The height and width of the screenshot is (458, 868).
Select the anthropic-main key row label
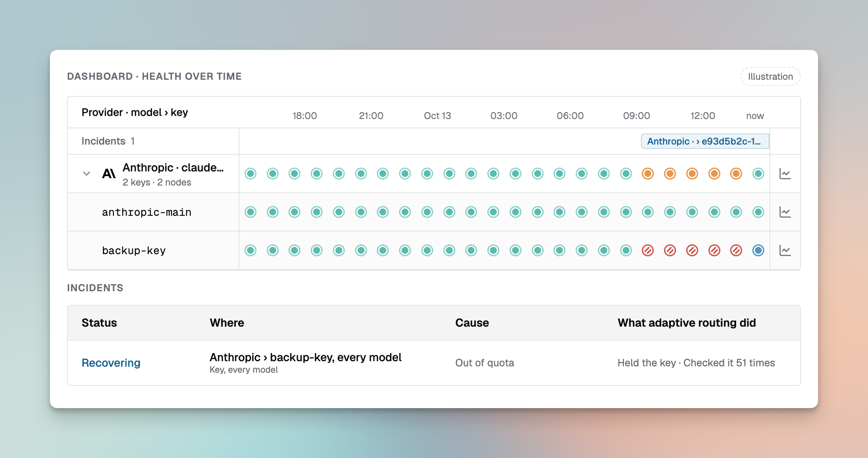tap(146, 212)
